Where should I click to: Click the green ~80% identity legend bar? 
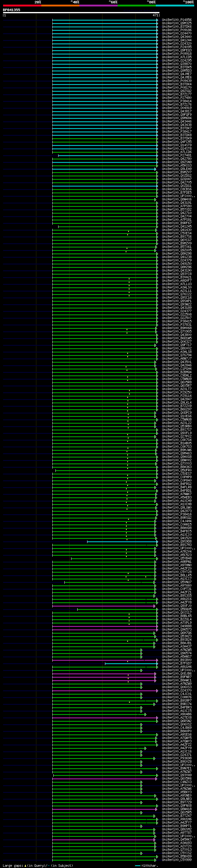point(137,6)
